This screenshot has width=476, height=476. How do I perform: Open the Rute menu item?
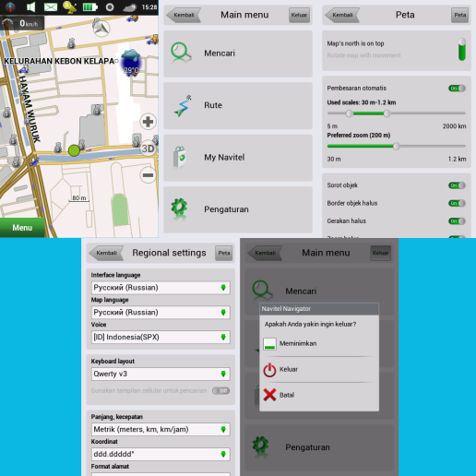point(238,105)
